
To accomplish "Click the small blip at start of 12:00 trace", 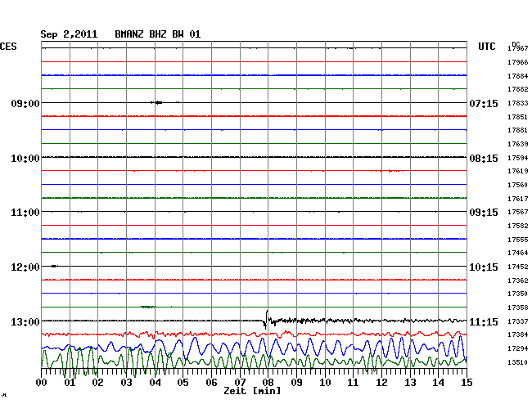I will [x=54, y=266].
